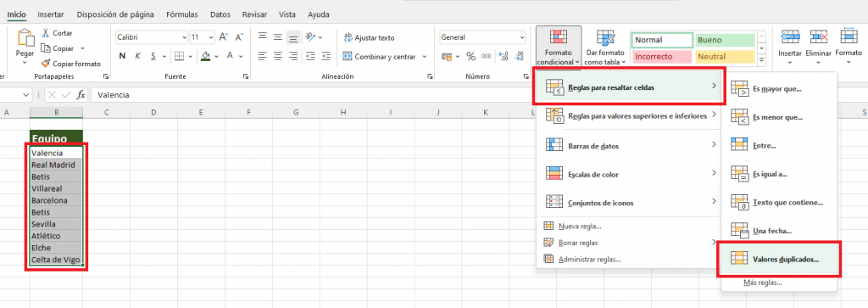Align text right icon
The image size is (868, 308).
[293, 56]
